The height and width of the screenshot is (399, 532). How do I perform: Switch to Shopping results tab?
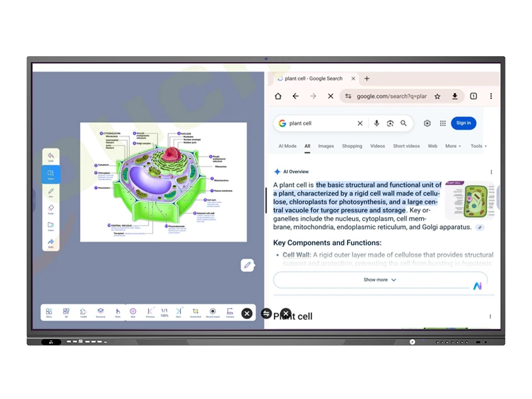pos(352,146)
